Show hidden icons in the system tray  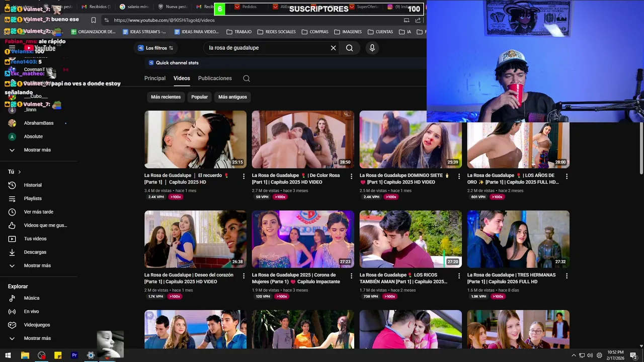tap(574, 355)
